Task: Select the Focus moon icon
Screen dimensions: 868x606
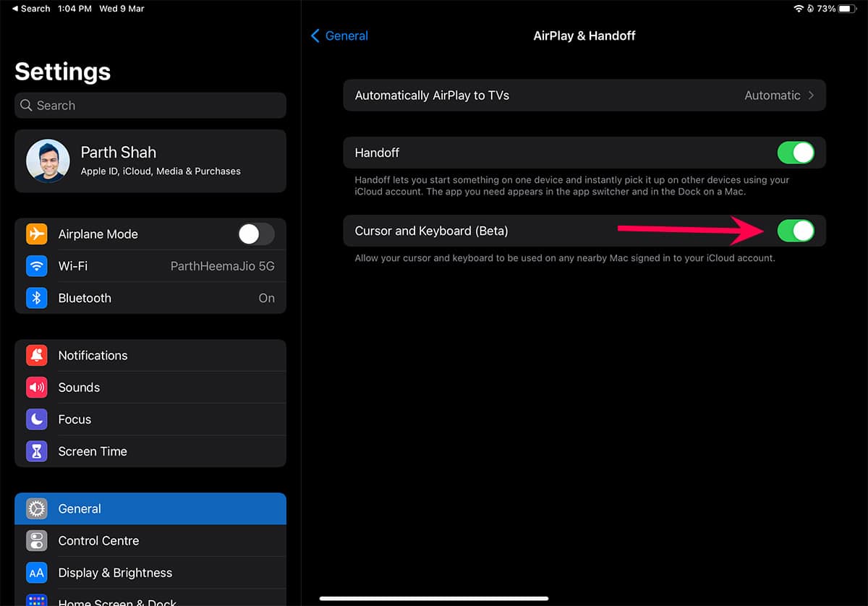Action: (36, 419)
